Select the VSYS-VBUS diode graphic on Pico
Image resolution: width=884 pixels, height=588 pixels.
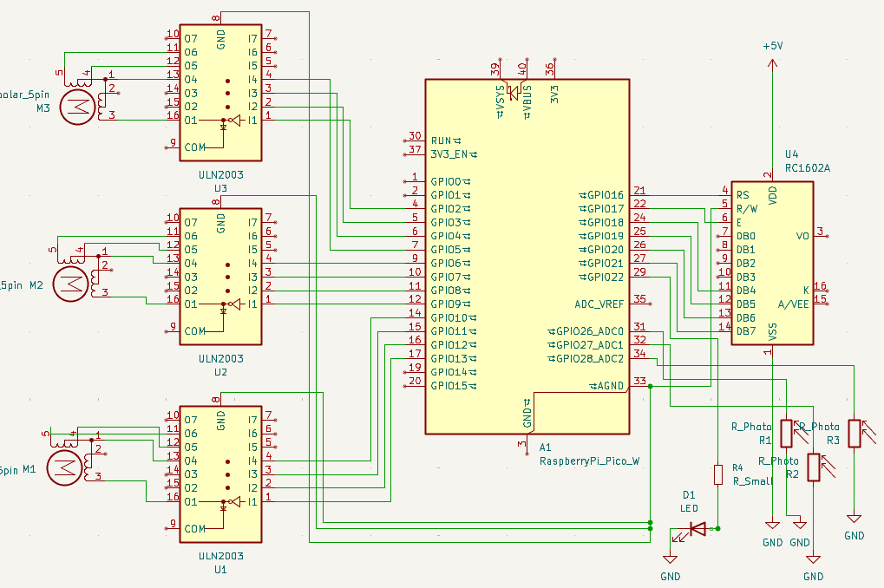point(513,93)
